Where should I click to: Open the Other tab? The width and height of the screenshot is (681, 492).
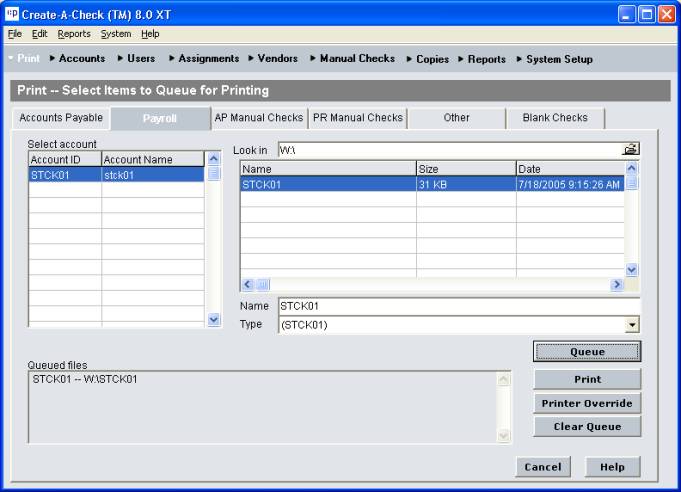click(x=456, y=118)
